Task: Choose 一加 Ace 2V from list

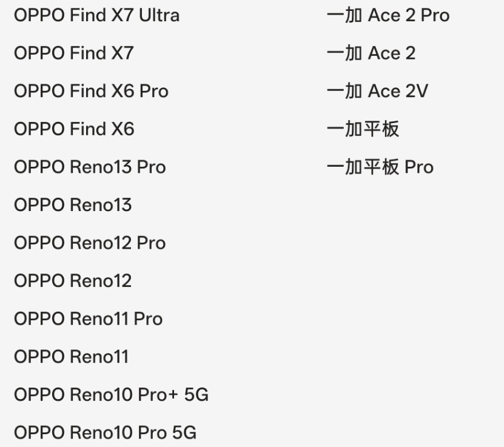Action: 377,92
